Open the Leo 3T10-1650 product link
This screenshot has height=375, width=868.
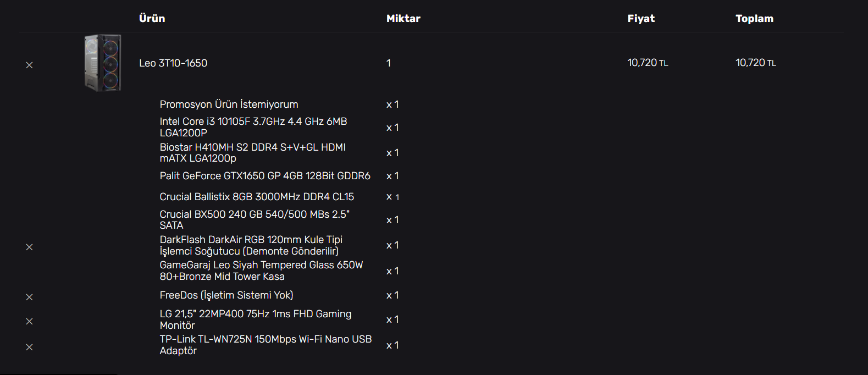(173, 63)
